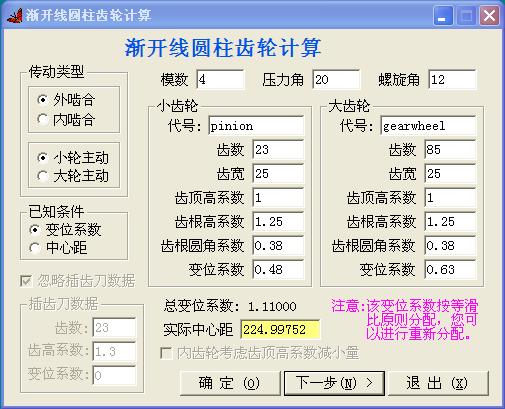The width and height of the screenshot is (505, 409).
Task: Click the 模数 input field
Action: pos(220,79)
